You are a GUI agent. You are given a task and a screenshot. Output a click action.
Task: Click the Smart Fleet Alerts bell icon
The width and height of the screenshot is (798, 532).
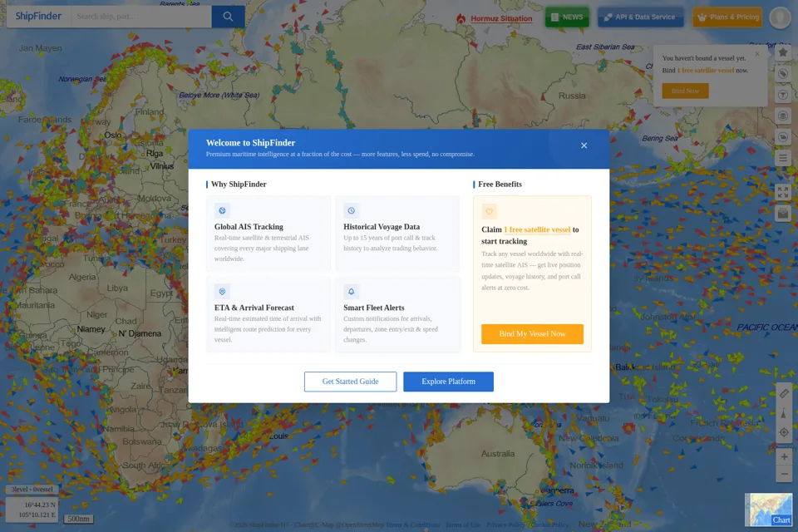coord(351,292)
